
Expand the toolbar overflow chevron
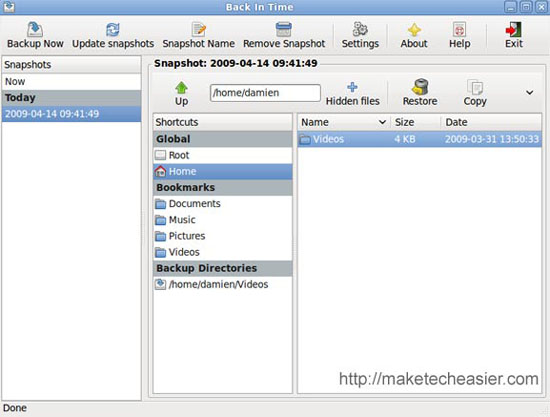click(x=530, y=93)
